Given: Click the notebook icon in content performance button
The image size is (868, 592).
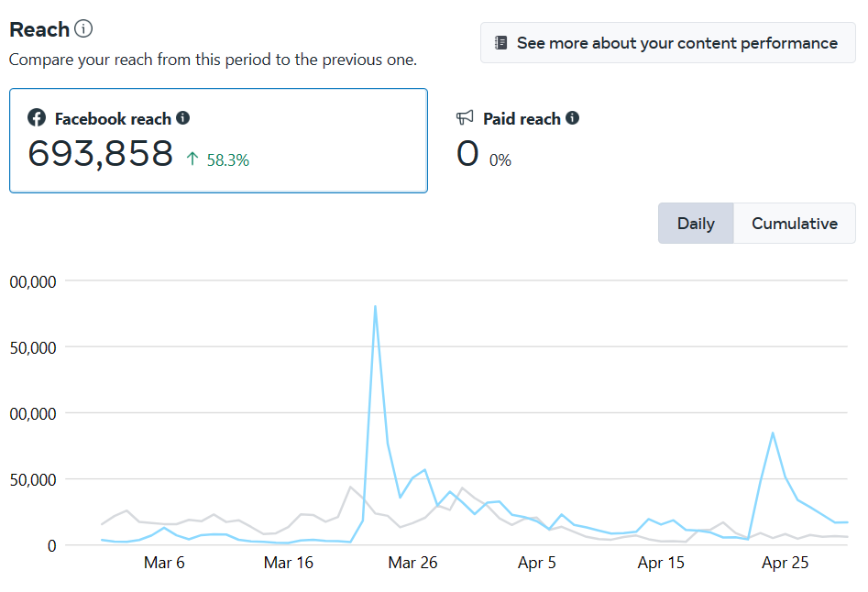Looking at the screenshot, I should pos(500,43).
